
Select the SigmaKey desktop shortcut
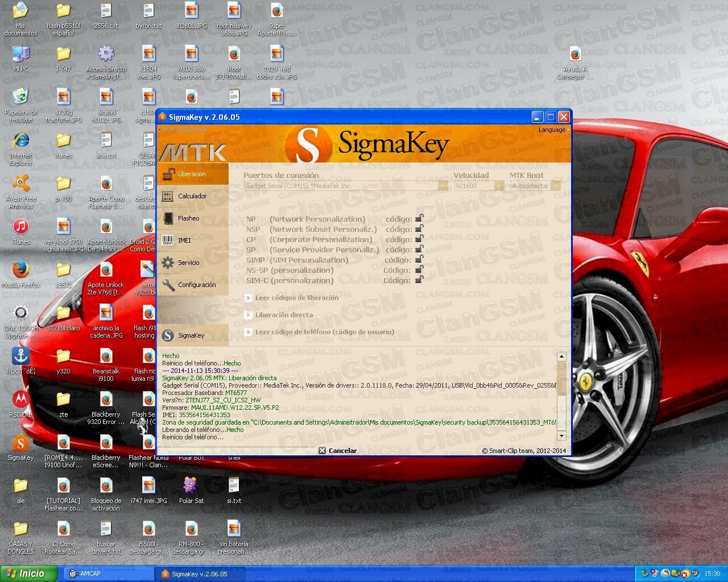pos(20,447)
